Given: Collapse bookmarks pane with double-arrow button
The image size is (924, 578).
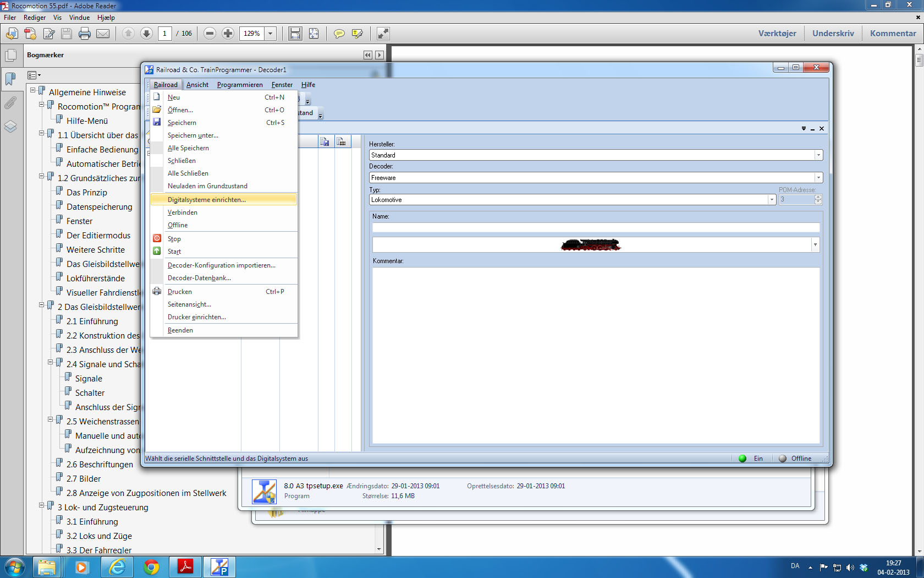Looking at the screenshot, I should 368,55.
